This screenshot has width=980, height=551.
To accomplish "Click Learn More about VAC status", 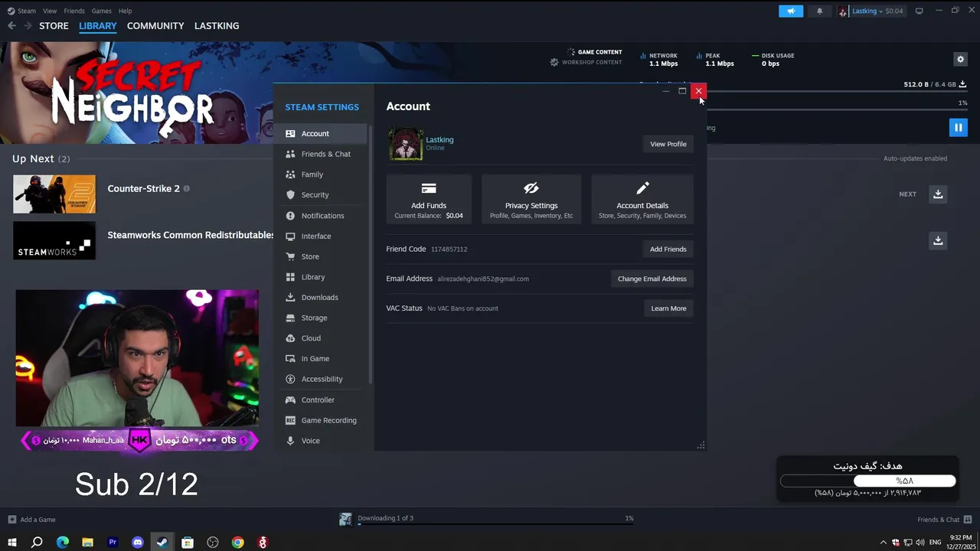I will coord(668,308).
